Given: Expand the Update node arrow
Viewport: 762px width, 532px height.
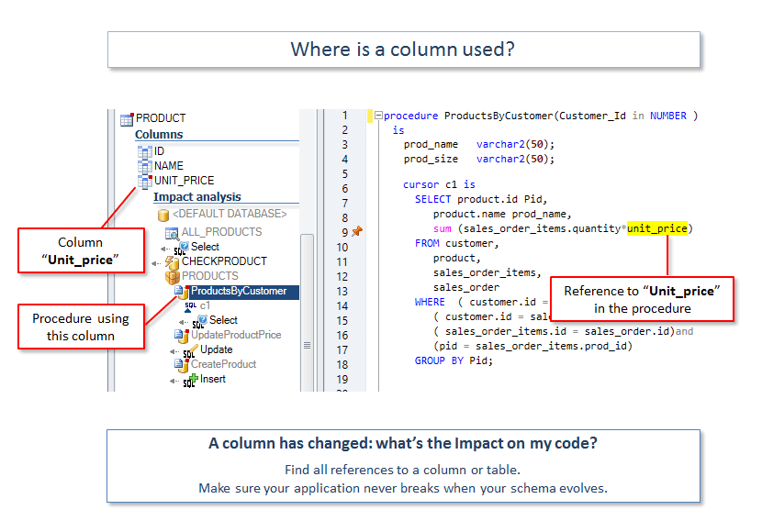Looking at the screenshot, I should click(x=174, y=351).
